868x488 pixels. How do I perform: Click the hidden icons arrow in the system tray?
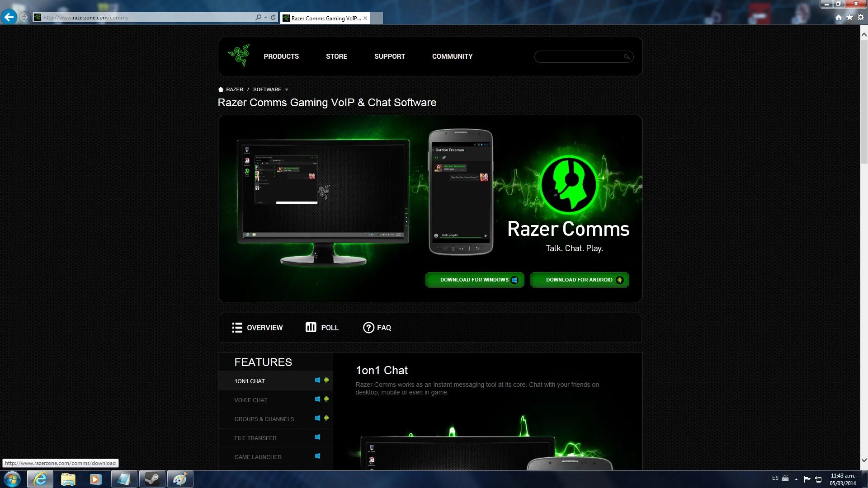797,479
